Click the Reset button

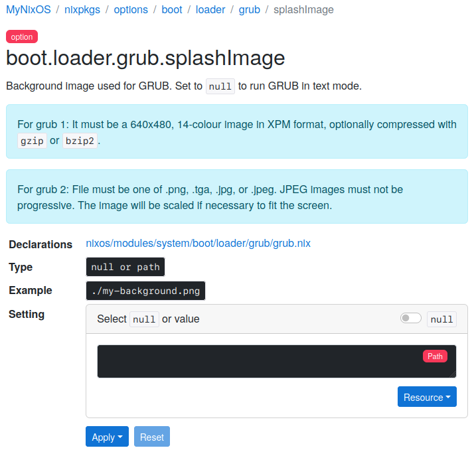[x=152, y=436]
